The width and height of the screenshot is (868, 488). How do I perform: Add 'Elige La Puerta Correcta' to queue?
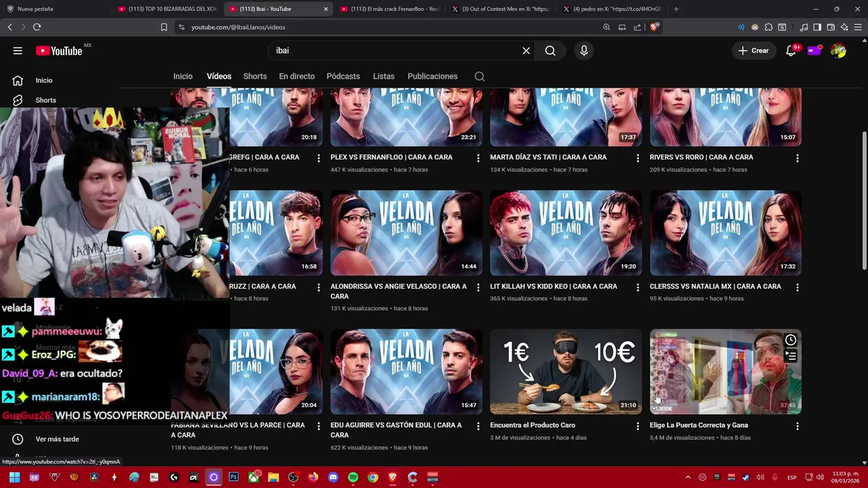pos(791,356)
